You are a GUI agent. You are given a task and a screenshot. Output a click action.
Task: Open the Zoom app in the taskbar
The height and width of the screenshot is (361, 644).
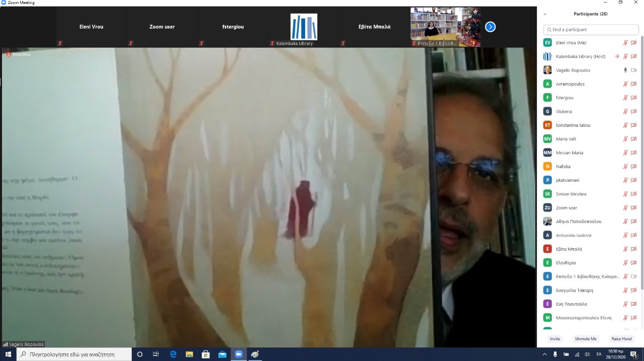coord(238,354)
